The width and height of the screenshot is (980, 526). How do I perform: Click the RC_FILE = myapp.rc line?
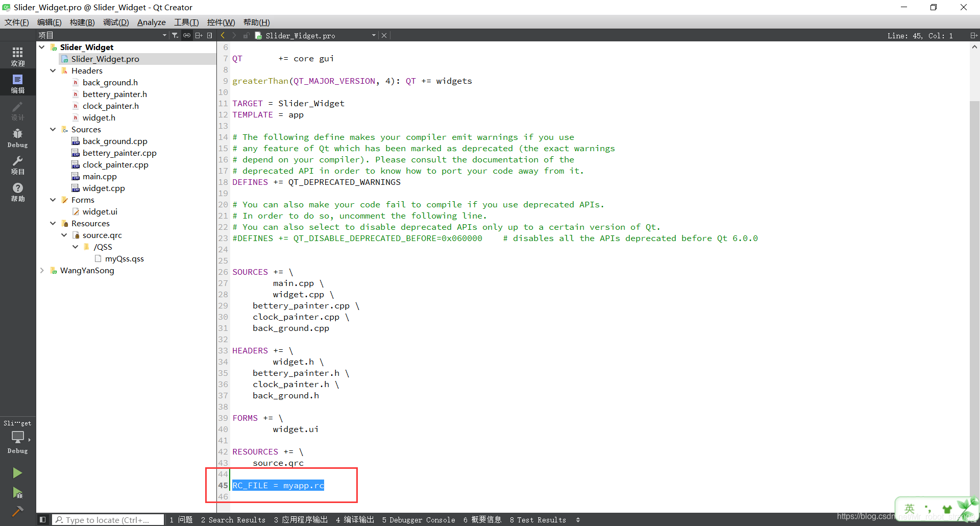(278, 485)
